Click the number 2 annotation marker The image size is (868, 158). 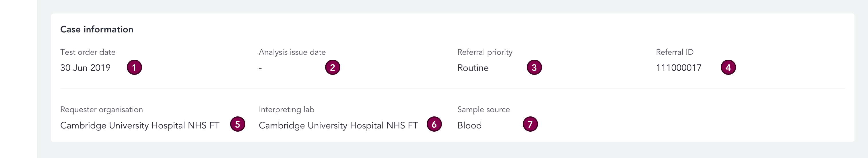coord(332,67)
